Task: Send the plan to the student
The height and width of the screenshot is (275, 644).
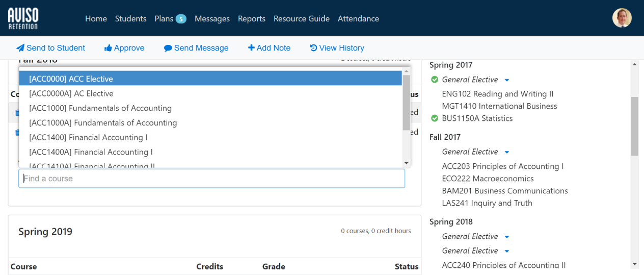Action: point(51,48)
